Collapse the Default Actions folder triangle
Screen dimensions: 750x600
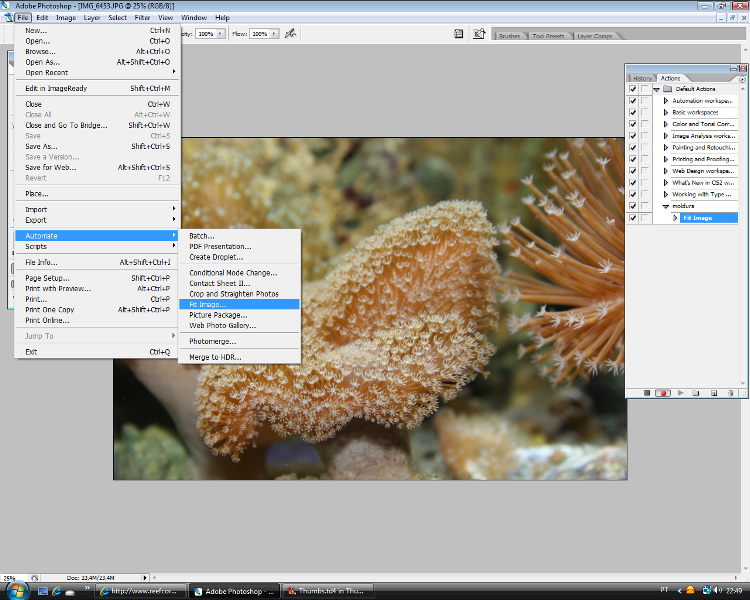656,89
